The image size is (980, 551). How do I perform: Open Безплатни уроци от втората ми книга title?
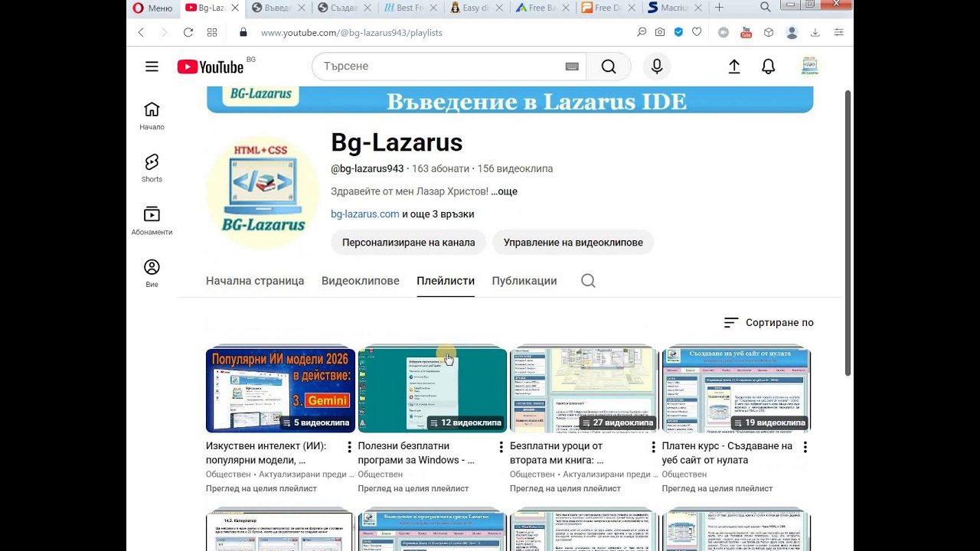pyautogui.click(x=557, y=453)
